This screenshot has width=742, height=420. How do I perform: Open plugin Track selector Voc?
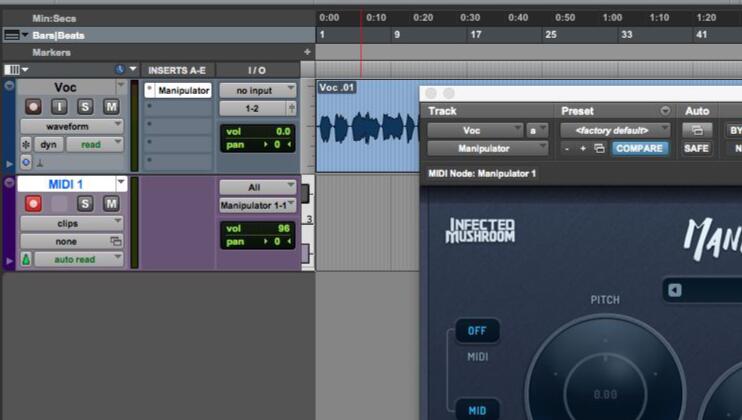(475, 130)
